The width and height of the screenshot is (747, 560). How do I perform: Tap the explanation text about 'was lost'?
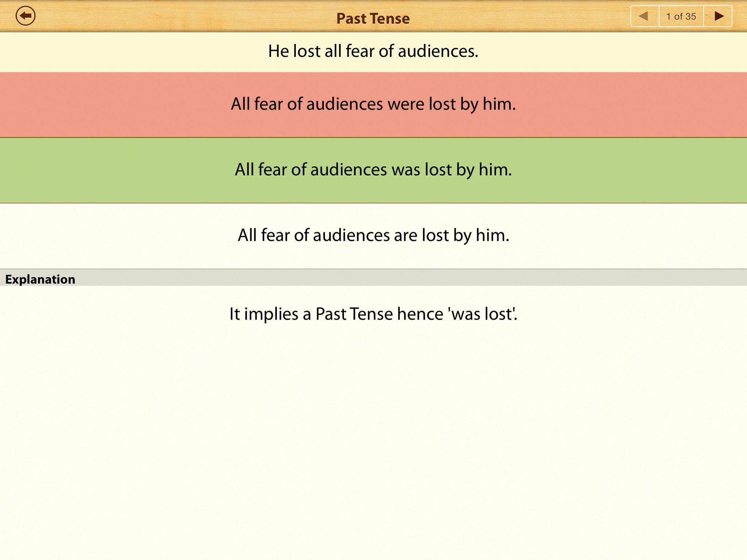(373, 314)
